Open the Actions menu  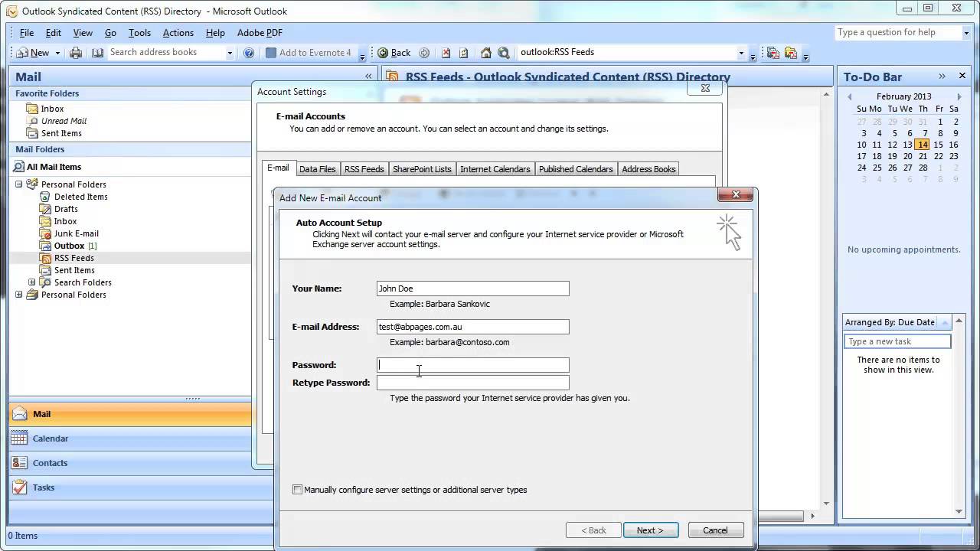(x=178, y=33)
